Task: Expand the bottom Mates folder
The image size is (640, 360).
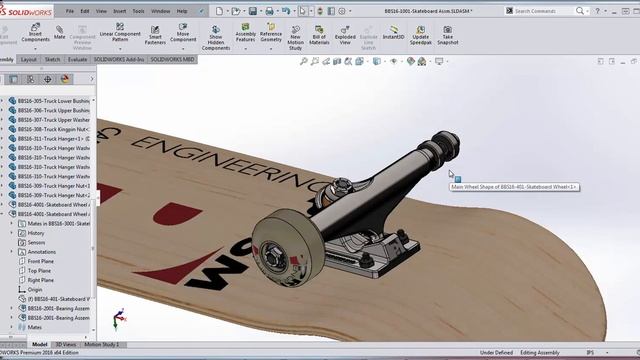Action: tap(12, 327)
